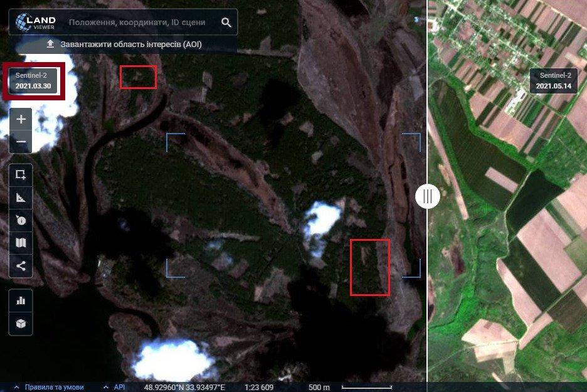Expand the Правила та умови link
This screenshot has height=392, width=587.
tap(54, 387)
